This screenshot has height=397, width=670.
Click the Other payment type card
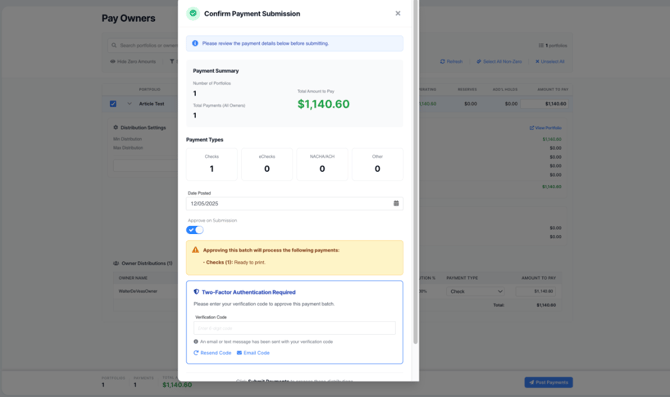pyautogui.click(x=377, y=164)
